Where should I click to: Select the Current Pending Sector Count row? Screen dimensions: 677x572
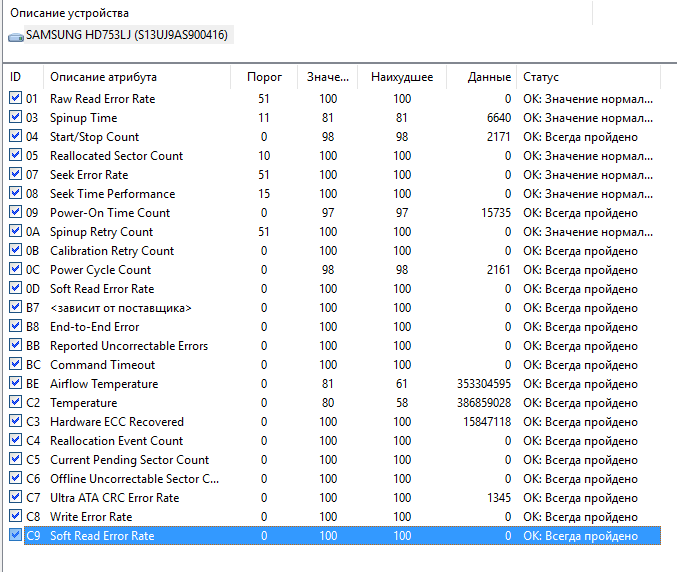(x=342, y=460)
